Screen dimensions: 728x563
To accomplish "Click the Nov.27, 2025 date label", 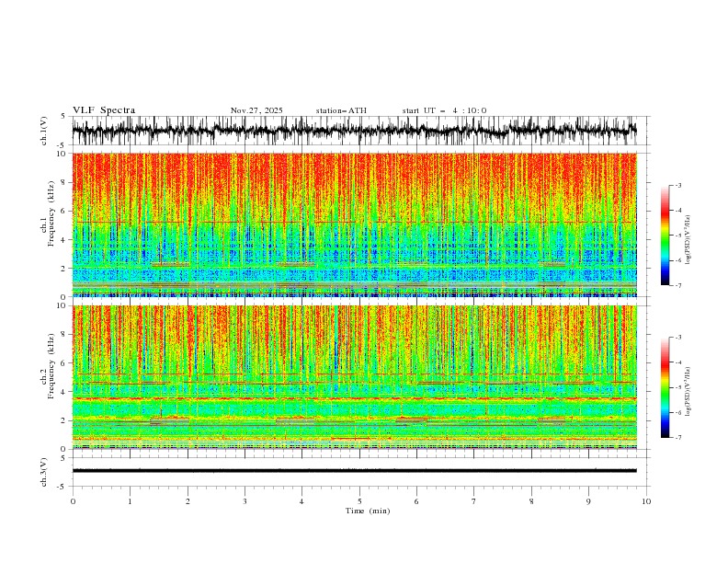I will 256,110.
